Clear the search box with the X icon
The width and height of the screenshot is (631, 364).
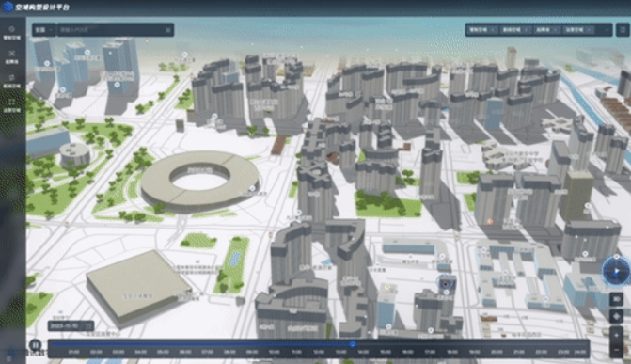point(168,30)
